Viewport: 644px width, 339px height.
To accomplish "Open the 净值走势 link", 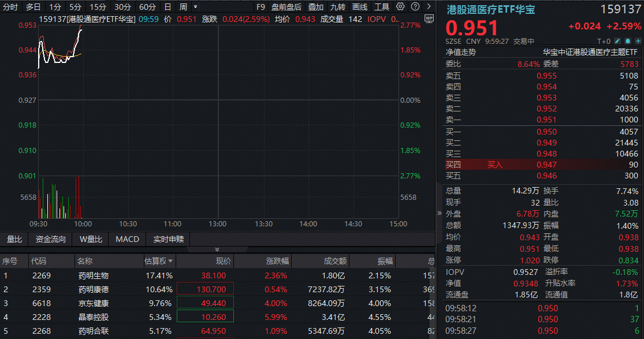I will [460, 52].
